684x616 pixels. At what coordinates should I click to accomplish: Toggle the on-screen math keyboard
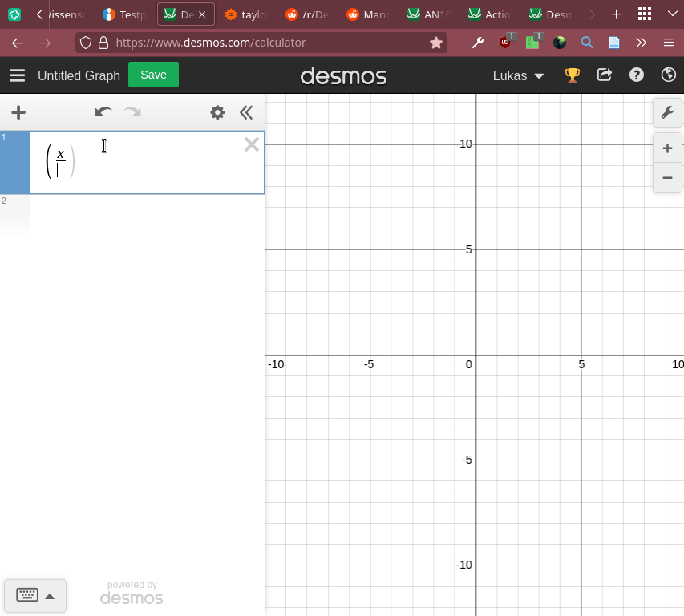pyautogui.click(x=35, y=595)
